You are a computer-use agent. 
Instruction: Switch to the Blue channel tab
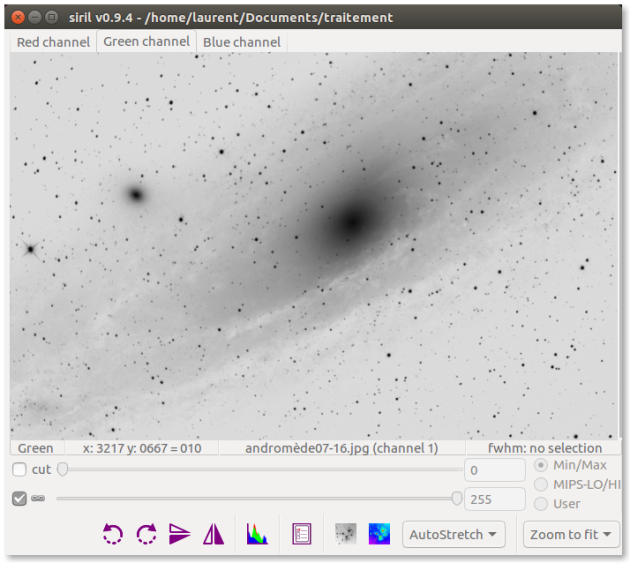(x=241, y=42)
